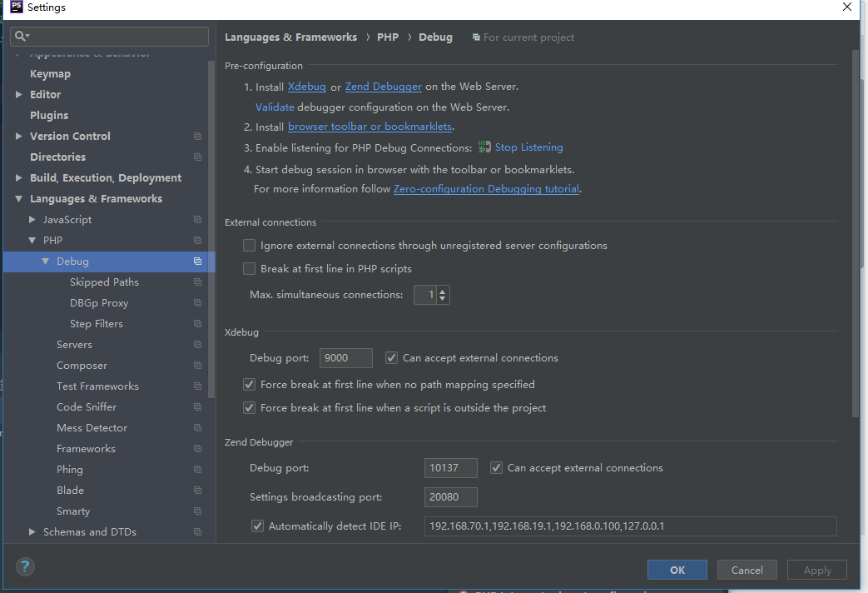This screenshot has width=868, height=593.
Task: Enable Ignore external connections through unregistered servers
Action: (x=249, y=246)
